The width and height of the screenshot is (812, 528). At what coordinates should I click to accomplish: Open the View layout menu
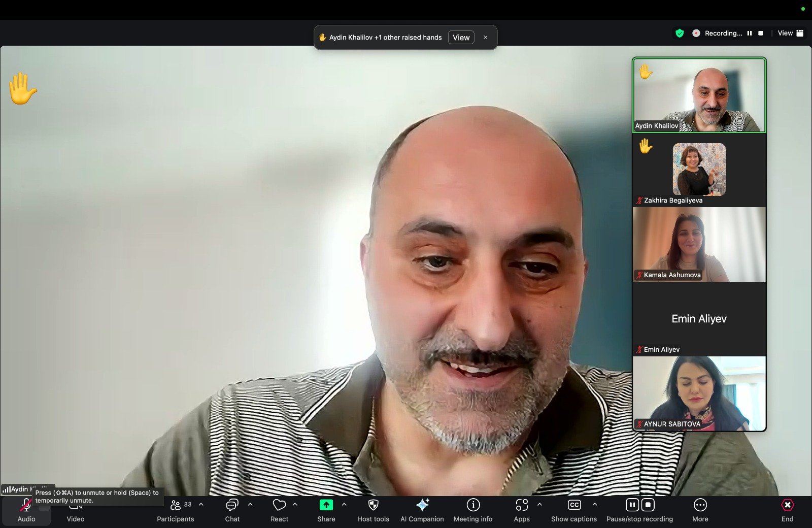tap(791, 33)
